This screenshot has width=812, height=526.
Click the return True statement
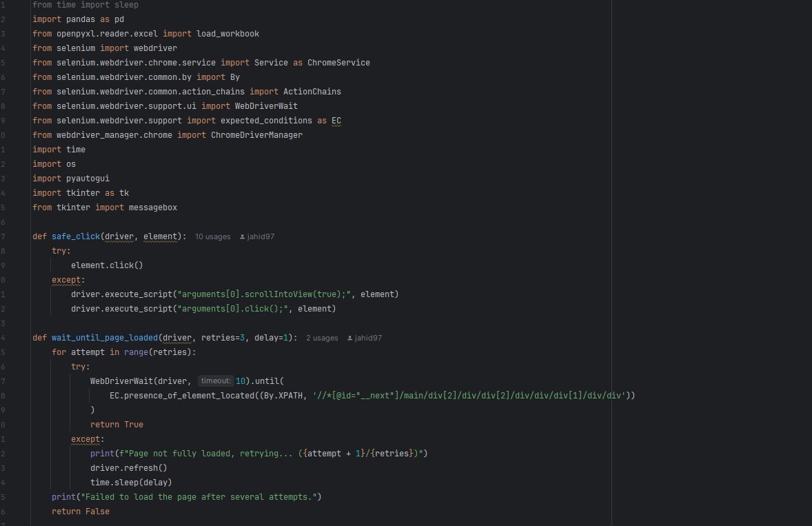point(119,424)
